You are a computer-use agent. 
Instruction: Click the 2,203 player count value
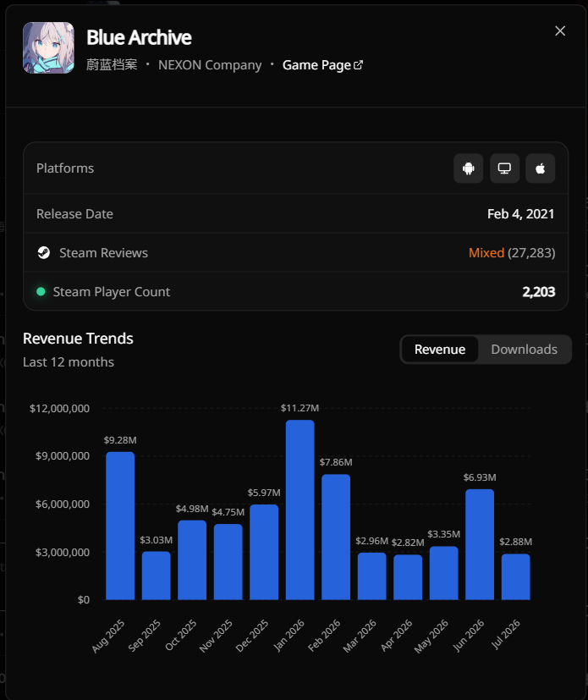(x=539, y=291)
